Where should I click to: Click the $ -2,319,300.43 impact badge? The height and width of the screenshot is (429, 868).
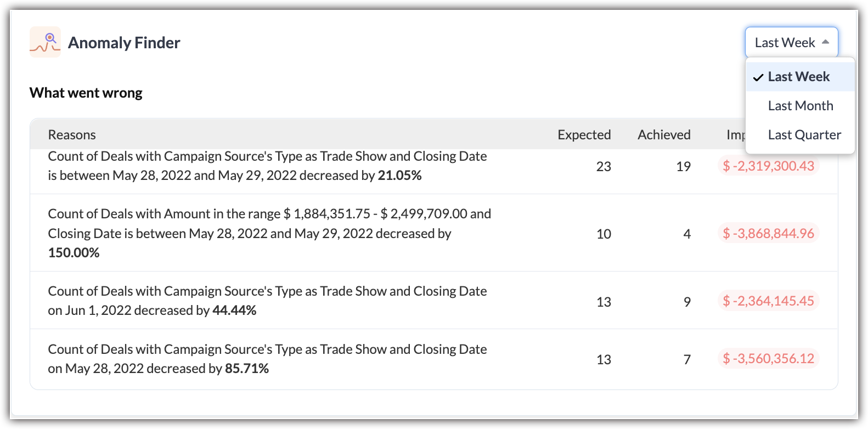pos(768,166)
